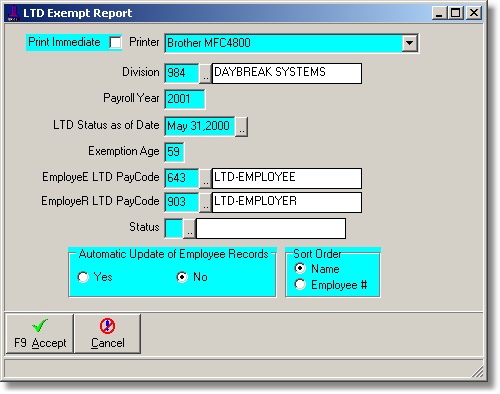Click the window resize grip corner
The height and width of the screenshot is (394, 500).
[478, 372]
